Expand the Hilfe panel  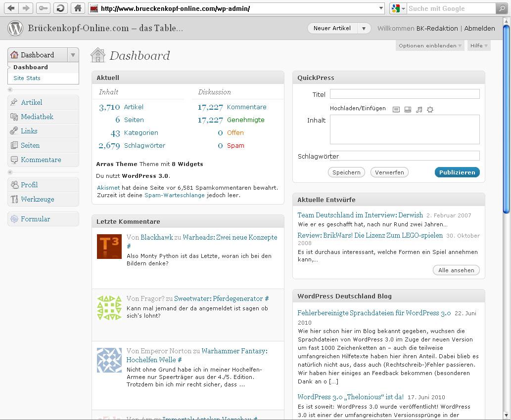coord(479,45)
